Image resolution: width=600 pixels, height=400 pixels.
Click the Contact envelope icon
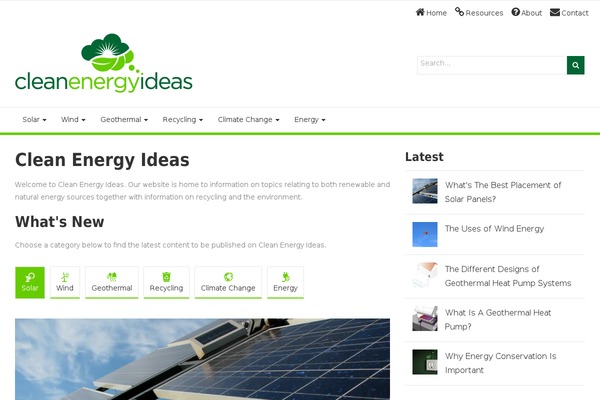coord(555,12)
